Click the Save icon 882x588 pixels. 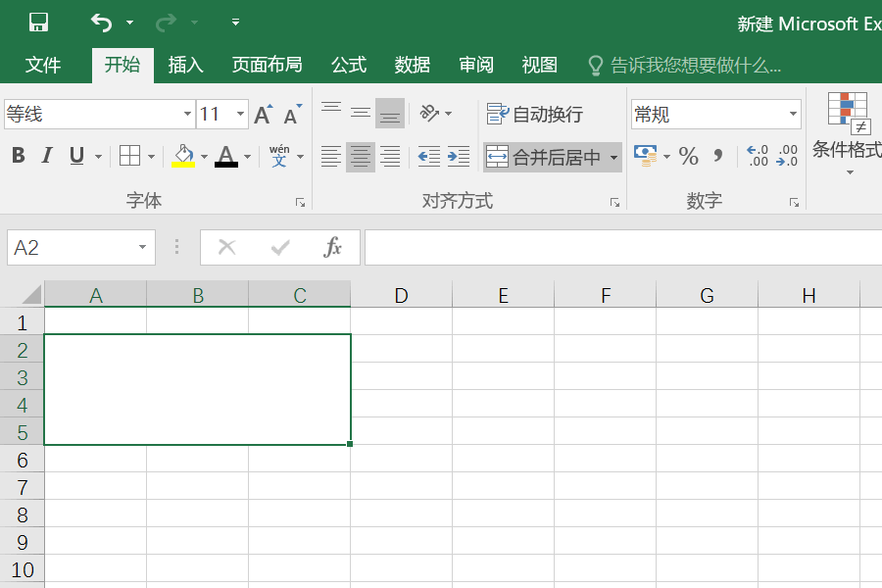[37, 20]
